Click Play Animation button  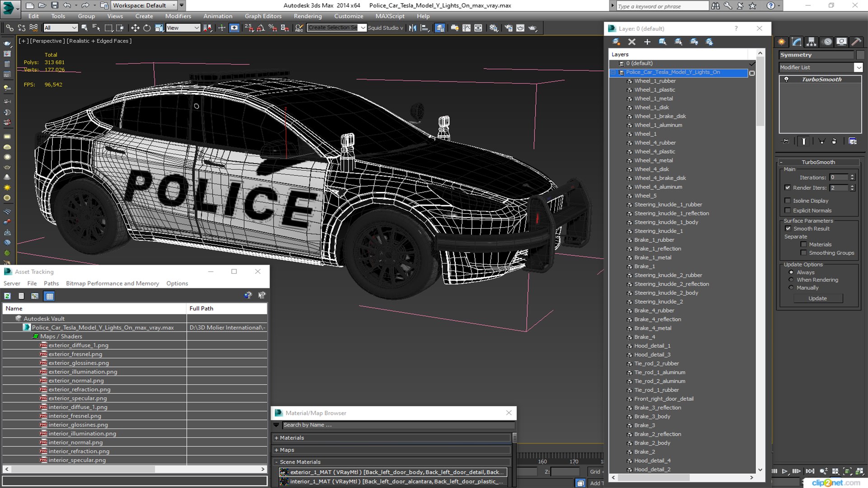pos(785,471)
